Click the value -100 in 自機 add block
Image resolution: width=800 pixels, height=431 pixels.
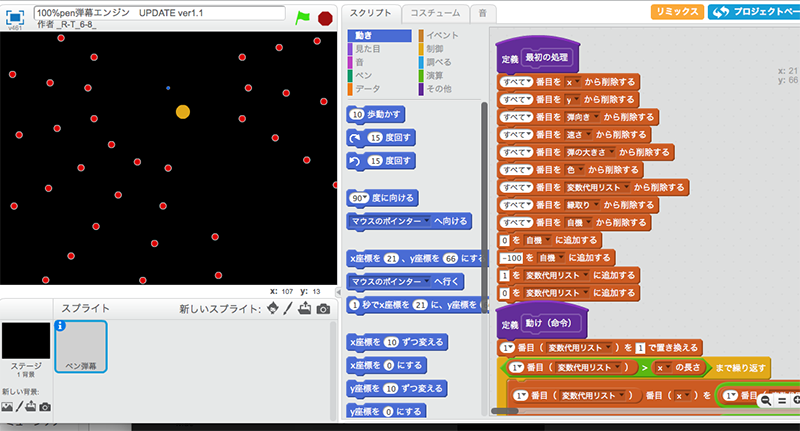pos(511,258)
